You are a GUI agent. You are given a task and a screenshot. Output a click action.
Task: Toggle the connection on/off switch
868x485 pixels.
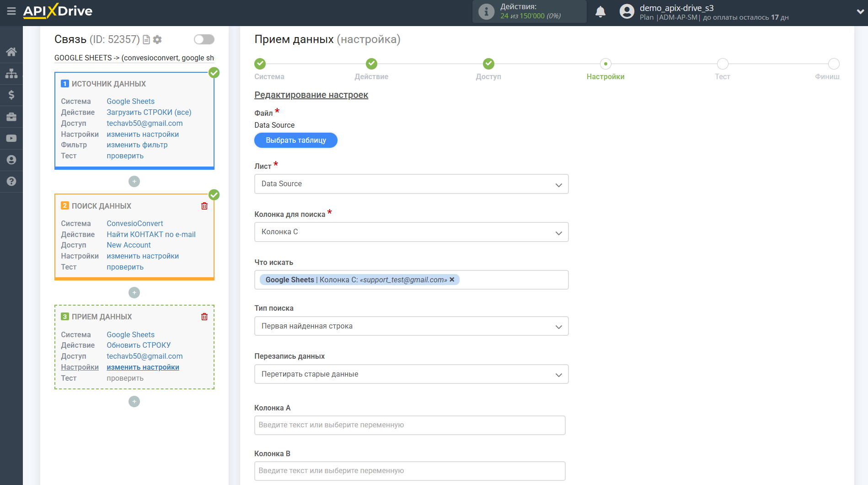click(204, 39)
